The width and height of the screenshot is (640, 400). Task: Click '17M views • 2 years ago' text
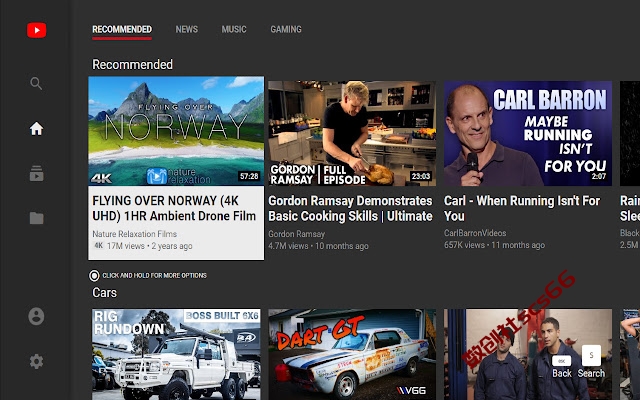tap(149, 246)
